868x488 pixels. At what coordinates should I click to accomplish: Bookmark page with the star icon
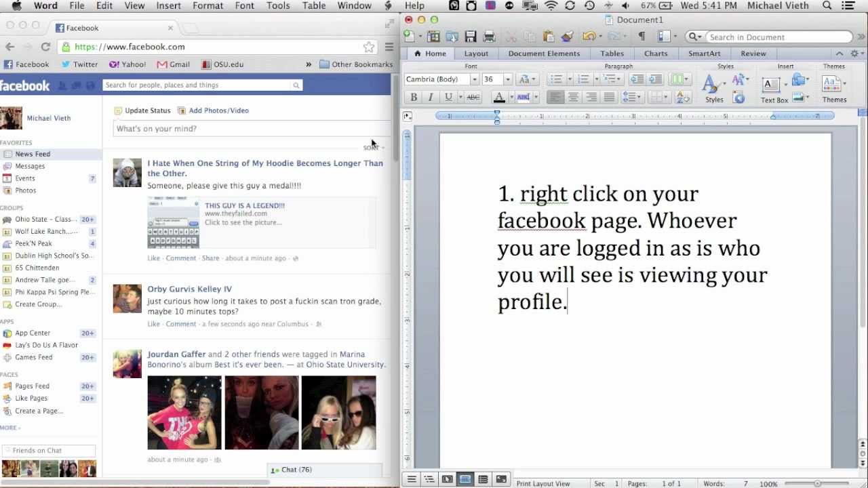(x=369, y=47)
